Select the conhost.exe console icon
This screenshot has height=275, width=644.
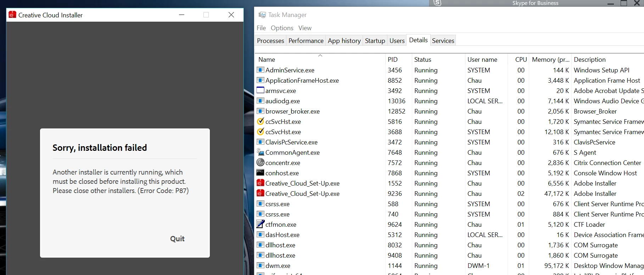click(261, 173)
